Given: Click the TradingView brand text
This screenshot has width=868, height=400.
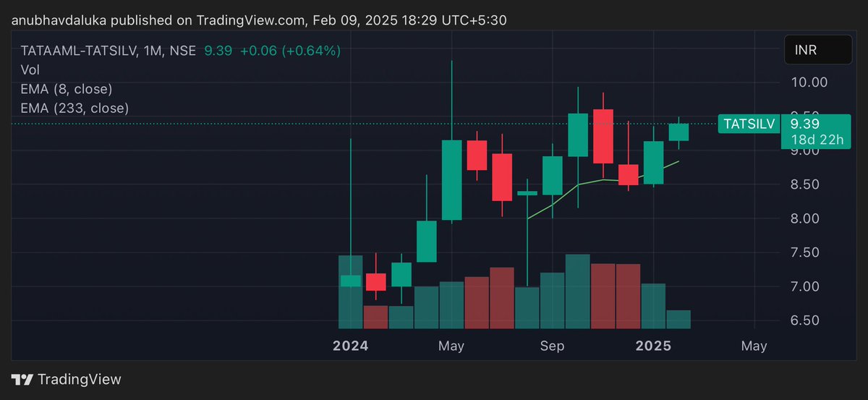Looking at the screenshot, I should click(80, 380).
